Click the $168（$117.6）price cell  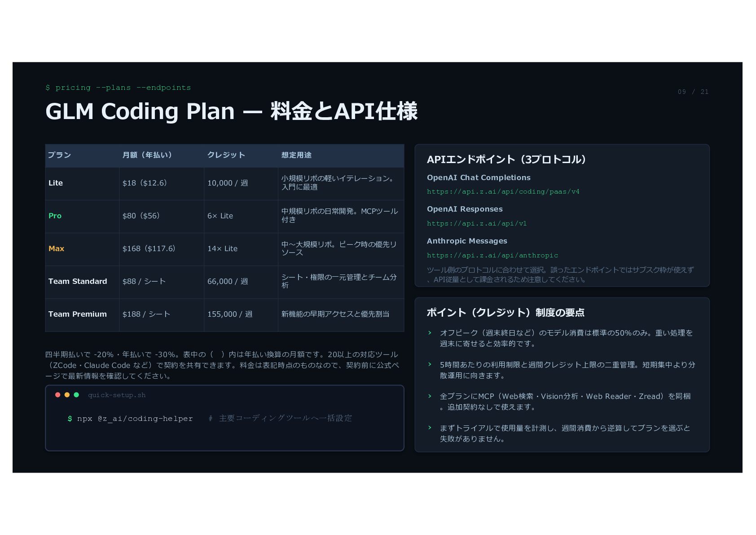point(162,249)
